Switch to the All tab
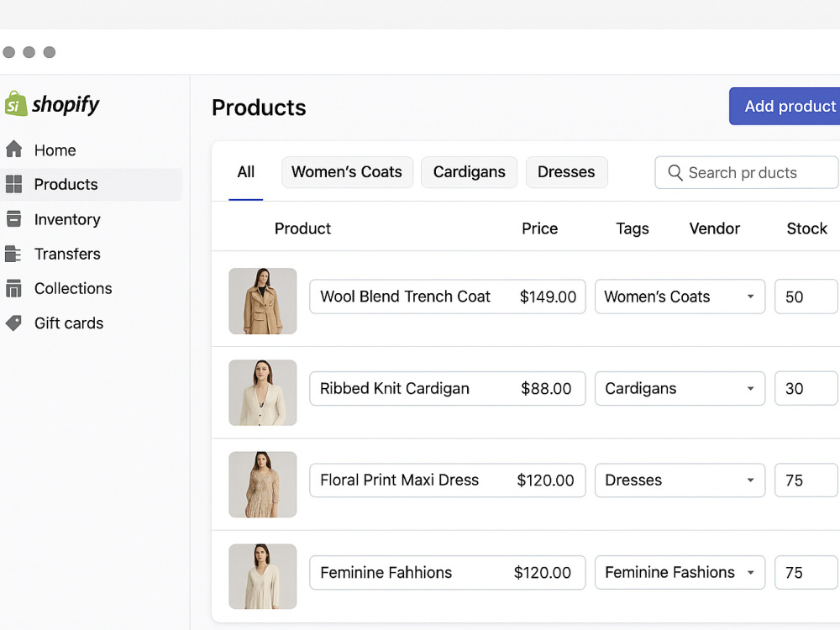The image size is (840, 630). click(246, 172)
